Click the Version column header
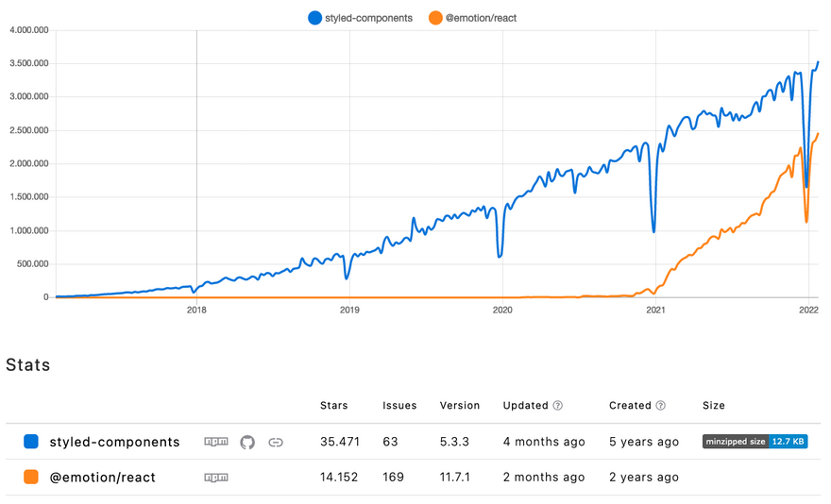The width and height of the screenshot is (831, 504). pyautogui.click(x=460, y=406)
